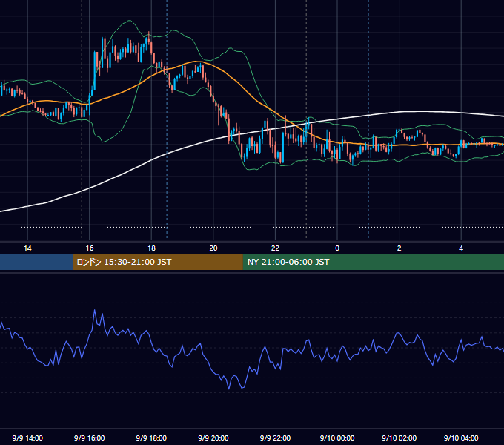Click the NY 21:00-06:00 JST session bar
Image resolution: width=504 pixels, height=445 pixels.
tap(373, 262)
